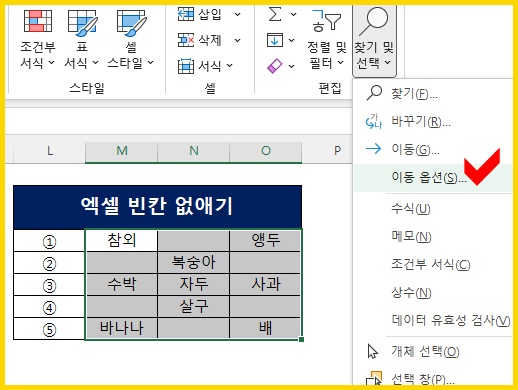Click the Sort & Filter (정렬 및 필터) icon
Screen dimensions: 518x390
tap(326, 21)
